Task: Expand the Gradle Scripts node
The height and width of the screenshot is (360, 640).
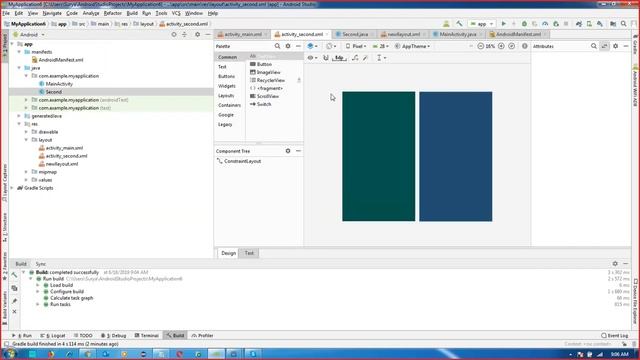Action: 12,188
